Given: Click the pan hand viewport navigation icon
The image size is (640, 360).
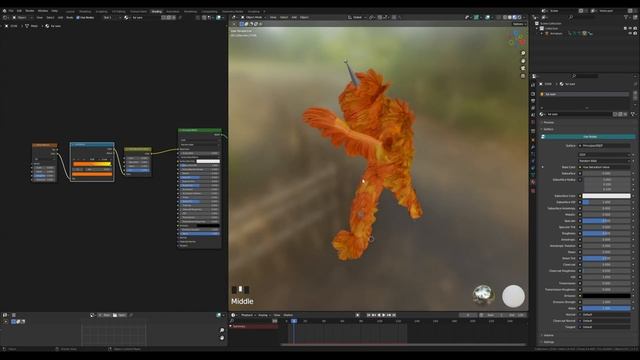Looking at the screenshot, I should point(523,61).
